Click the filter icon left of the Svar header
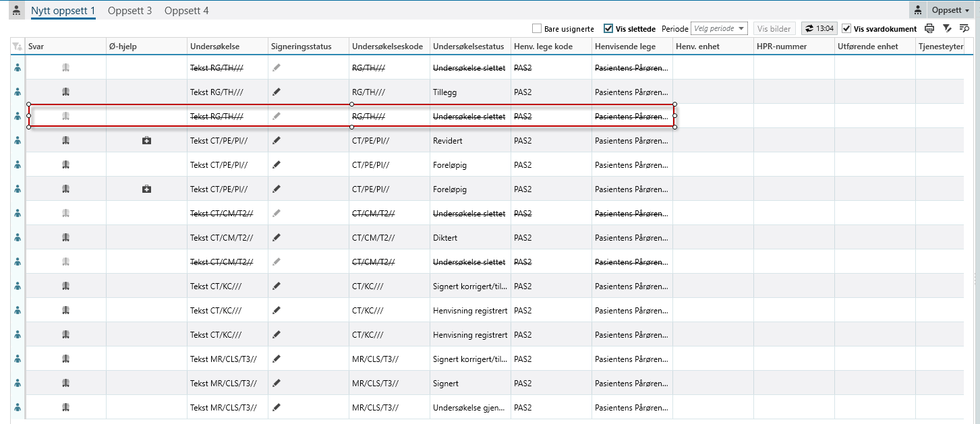Image resolution: width=980 pixels, height=424 pixels. coord(17,47)
